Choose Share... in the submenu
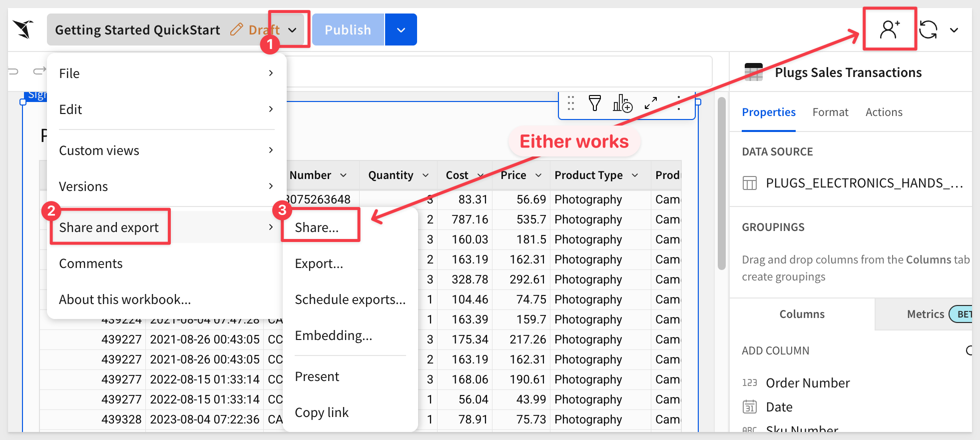Viewport: 980px width, 440px height. coord(350,227)
